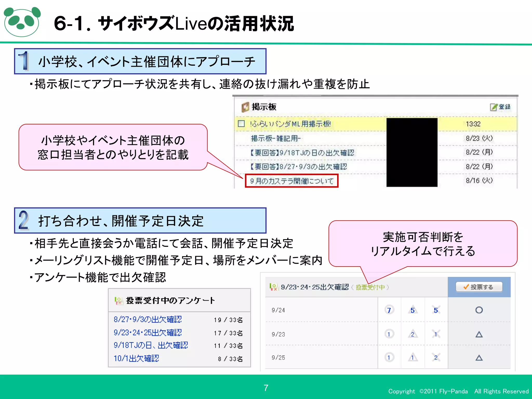The image size is (532, 399).
Task: Click the cross count 5 for 9/24
Action: point(436,310)
